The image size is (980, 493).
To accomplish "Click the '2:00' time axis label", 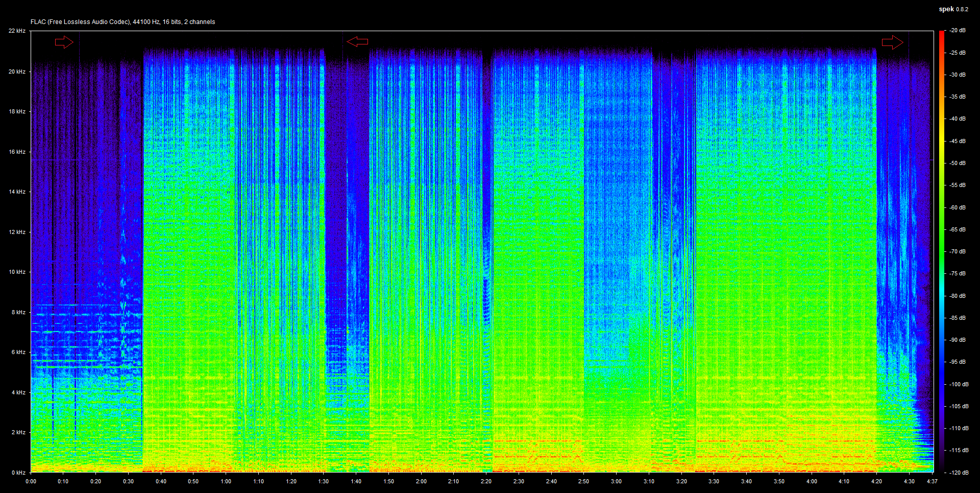I will pyautogui.click(x=421, y=481).
